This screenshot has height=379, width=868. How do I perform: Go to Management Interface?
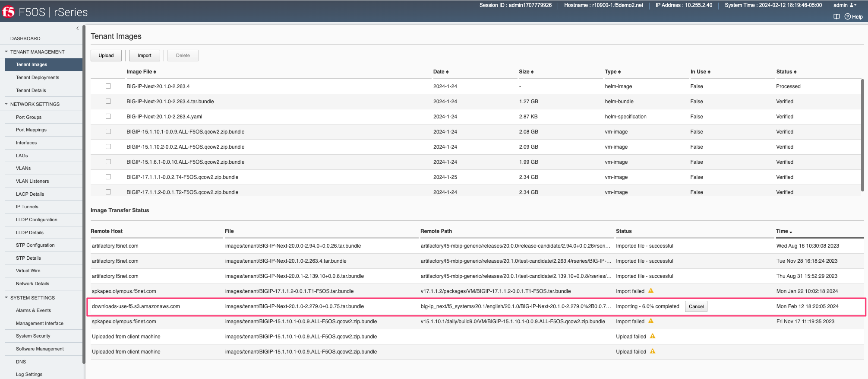(x=40, y=323)
